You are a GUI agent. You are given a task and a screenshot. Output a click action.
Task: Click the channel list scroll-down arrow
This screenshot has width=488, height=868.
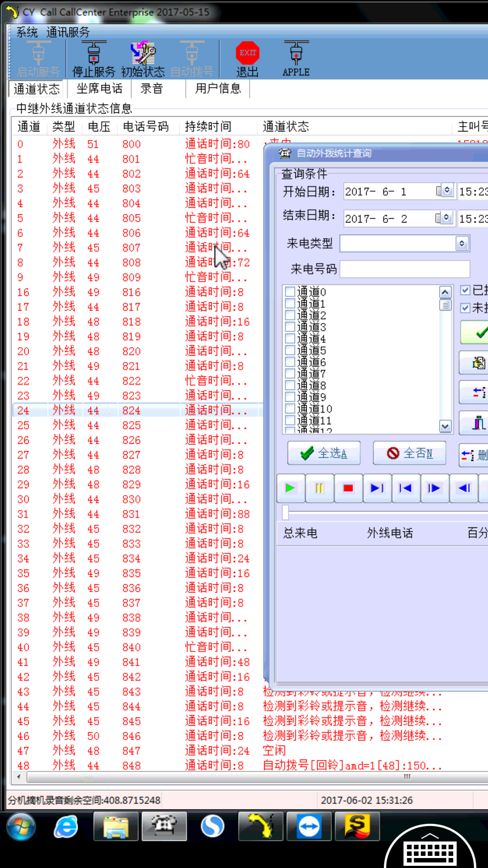445,426
